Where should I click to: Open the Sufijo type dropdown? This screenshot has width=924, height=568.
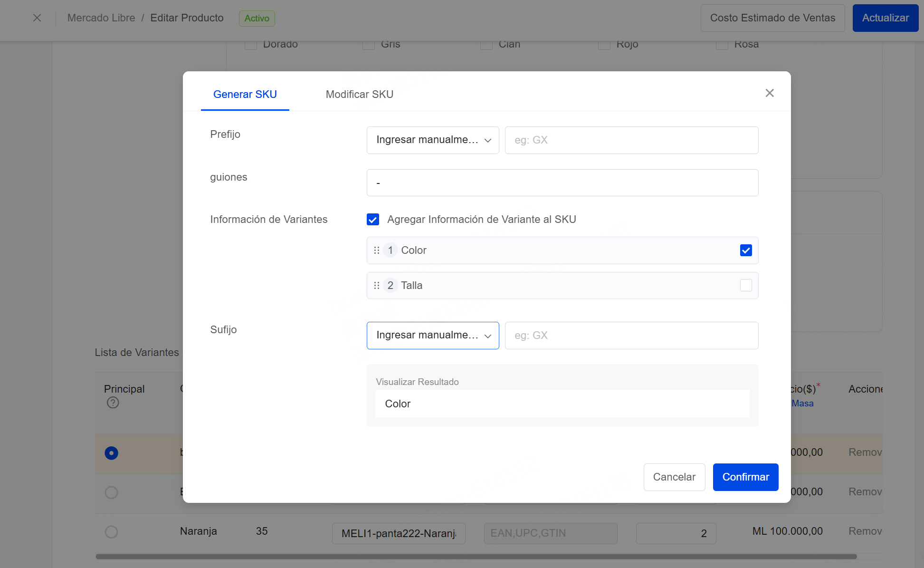coord(433,336)
